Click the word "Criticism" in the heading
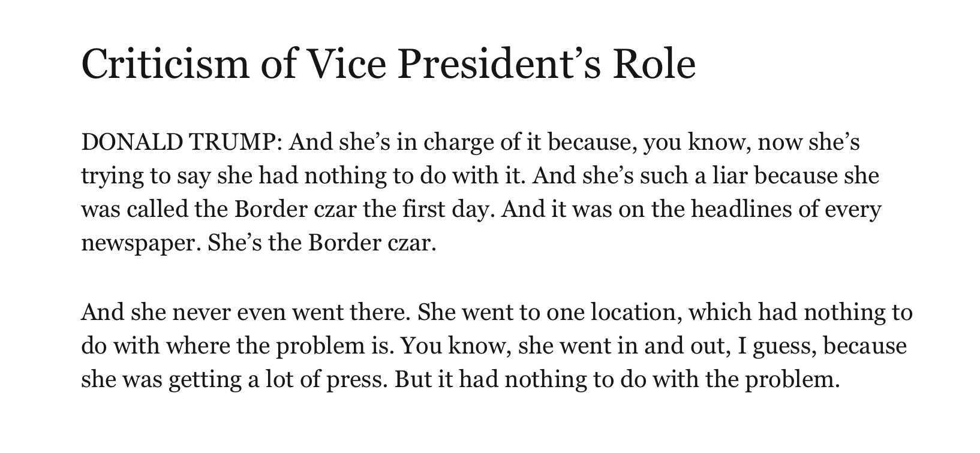The height and width of the screenshot is (453, 980). 165,63
